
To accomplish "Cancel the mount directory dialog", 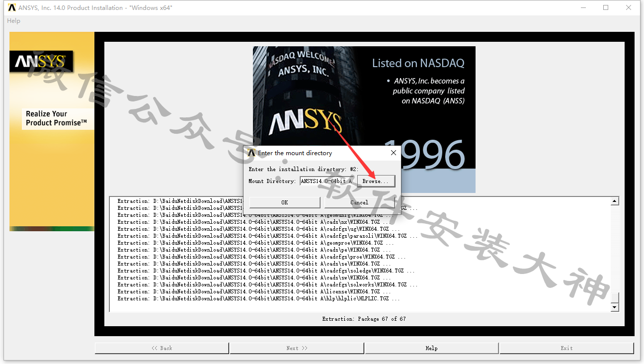I will (x=359, y=202).
